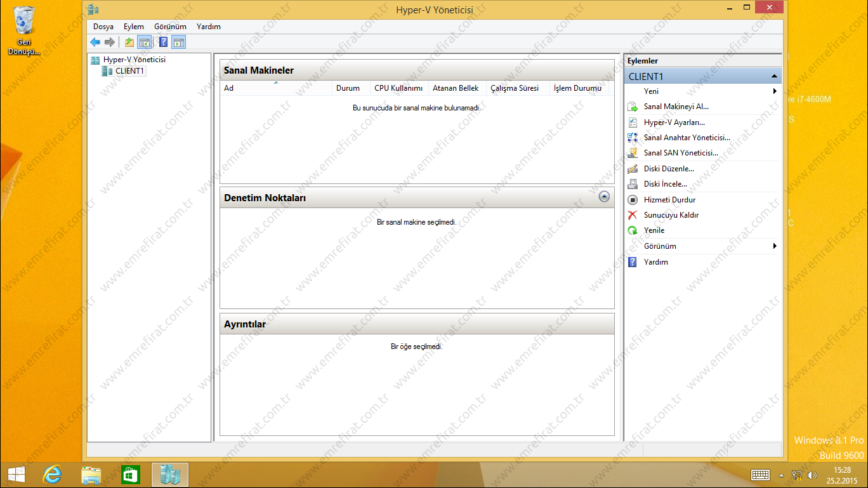The width and height of the screenshot is (868, 488).
Task: Collapse the CLIENT1 actions header
Action: [774, 76]
